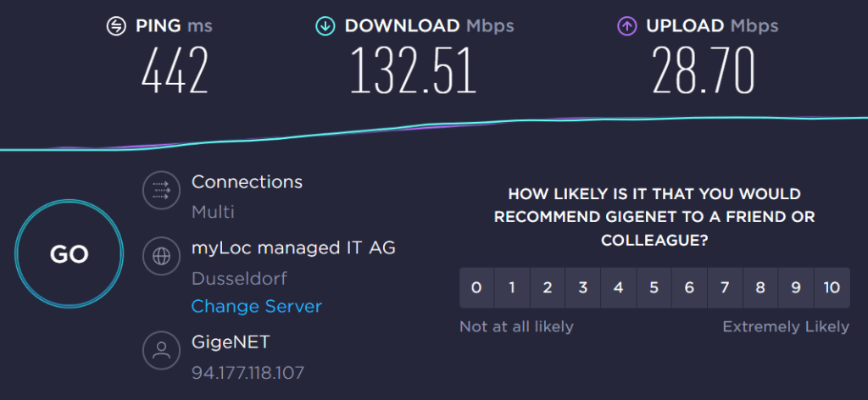The image size is (868, 400).
Task: Click the purple upload arrow icon
Action: (x=626, y=26)
